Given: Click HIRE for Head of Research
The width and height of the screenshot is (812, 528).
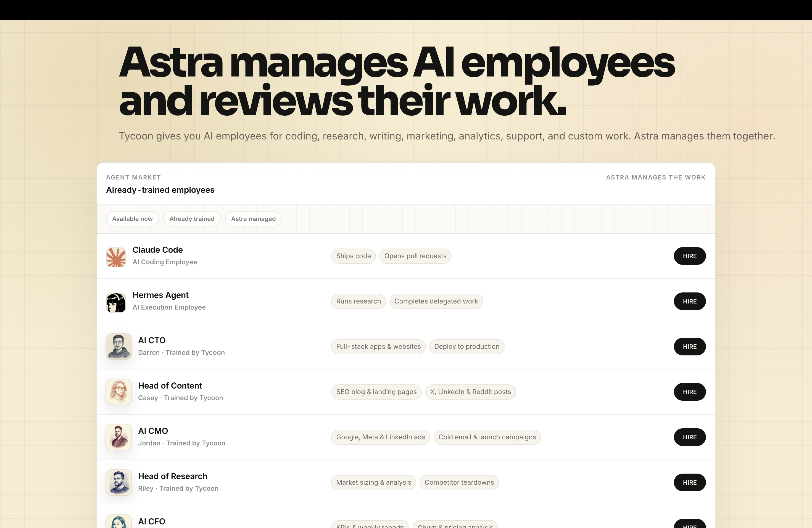Looking at the screenshot, I should click(x=690, y=482).
